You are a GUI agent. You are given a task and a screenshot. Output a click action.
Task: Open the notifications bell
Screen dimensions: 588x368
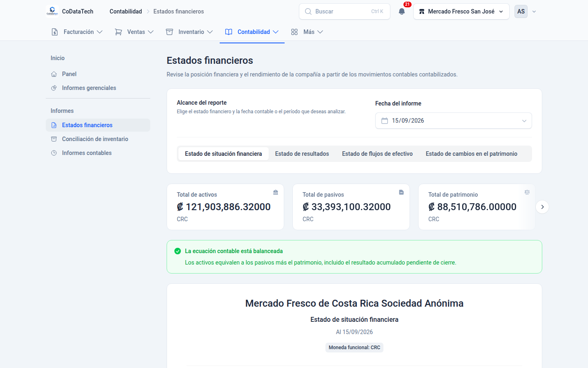(x=402, y=11)
